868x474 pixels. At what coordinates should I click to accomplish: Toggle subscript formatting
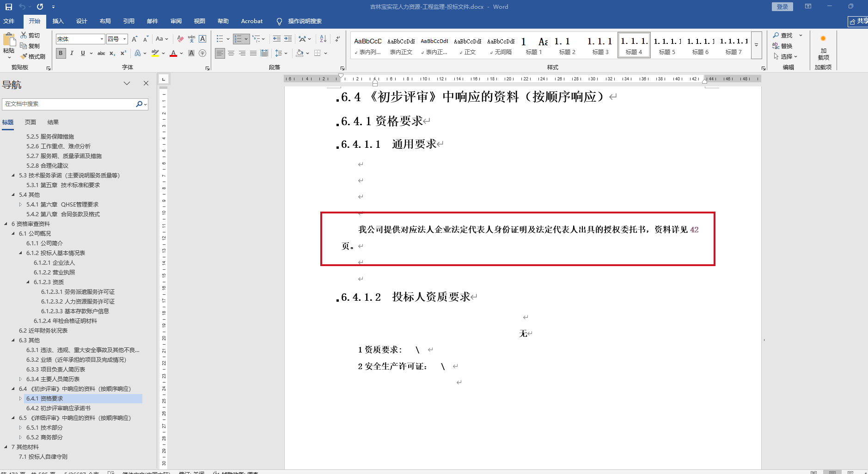pos(112,54)
